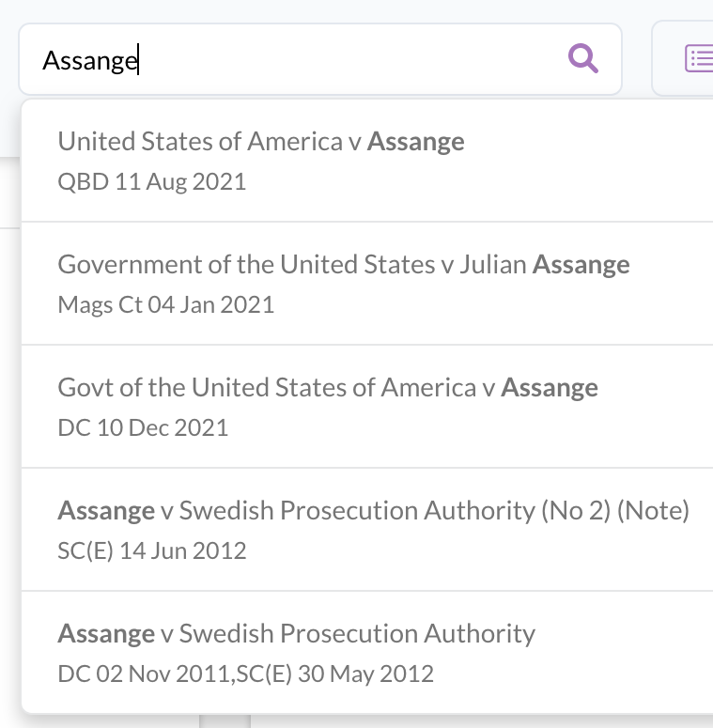Screen dimensions: 713x728
Task: Select the DC 10 Dec 2021 result date
Action: tap(143, 427)
